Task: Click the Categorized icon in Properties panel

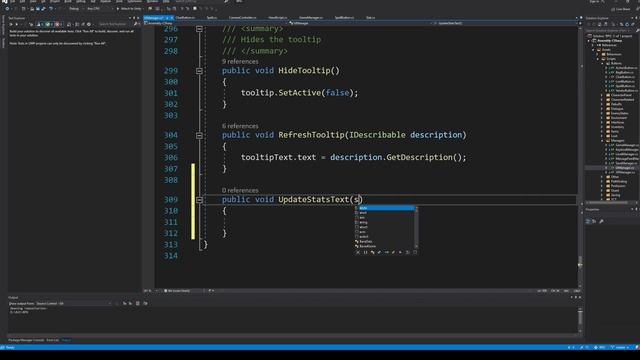Action: pos(588,221)
